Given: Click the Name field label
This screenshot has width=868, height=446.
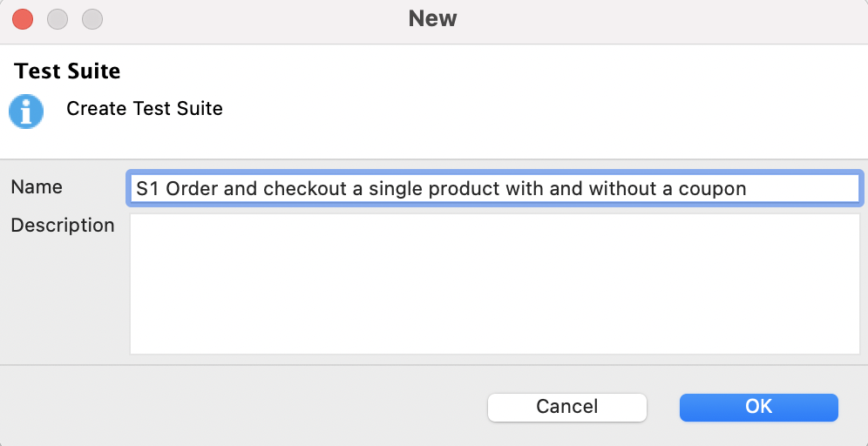Looking at the screenshot, I should [37, 187].
